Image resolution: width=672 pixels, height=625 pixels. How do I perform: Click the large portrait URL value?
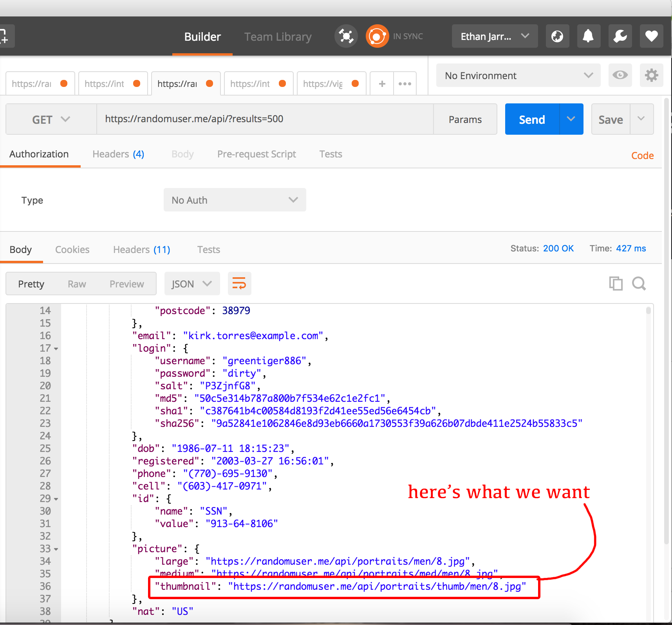338,561
